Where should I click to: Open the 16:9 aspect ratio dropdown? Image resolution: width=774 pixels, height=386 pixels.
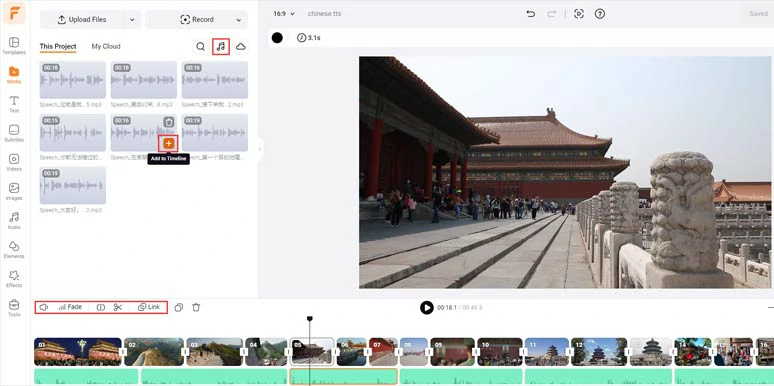tap(284, 14)
